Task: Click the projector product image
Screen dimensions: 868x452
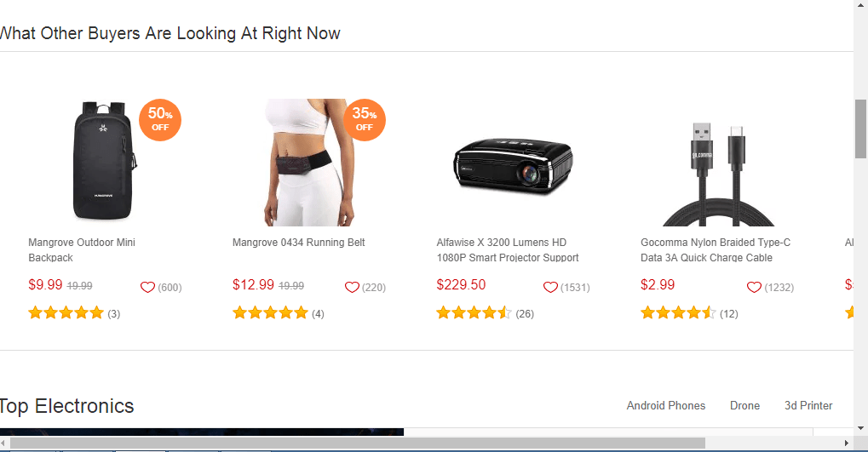Action: tap(513, 165)
